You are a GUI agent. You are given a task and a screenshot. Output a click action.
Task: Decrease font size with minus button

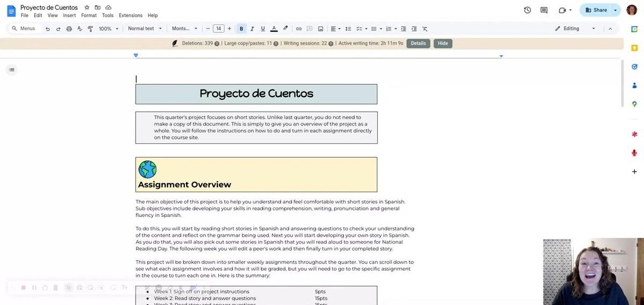(x=208, y=28)
